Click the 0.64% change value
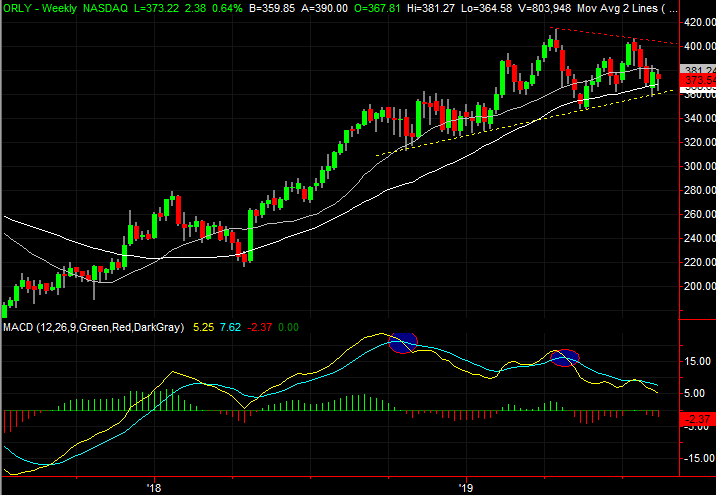Screen dimensions: 716x495 [x=227, y=8]
